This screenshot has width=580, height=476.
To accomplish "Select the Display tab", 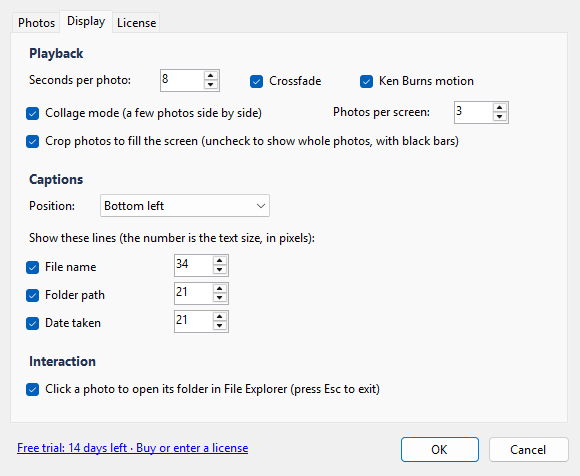I will pyautogui.click(x=86, y=21).
